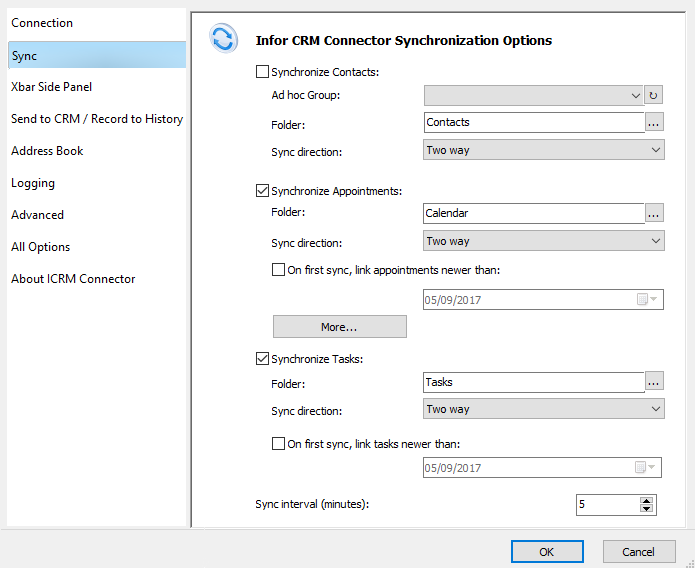695x568 pixels.
Task: Uncheck Synchronize Tasks
Action: pyautogui.click(x=262, y=358)
